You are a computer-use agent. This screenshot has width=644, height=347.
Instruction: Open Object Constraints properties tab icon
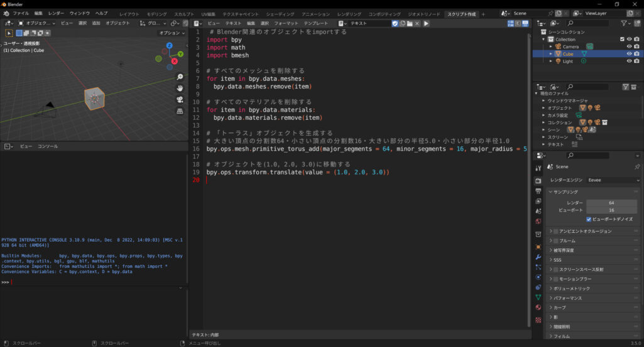pyautogui.click(x=538, y=287)
